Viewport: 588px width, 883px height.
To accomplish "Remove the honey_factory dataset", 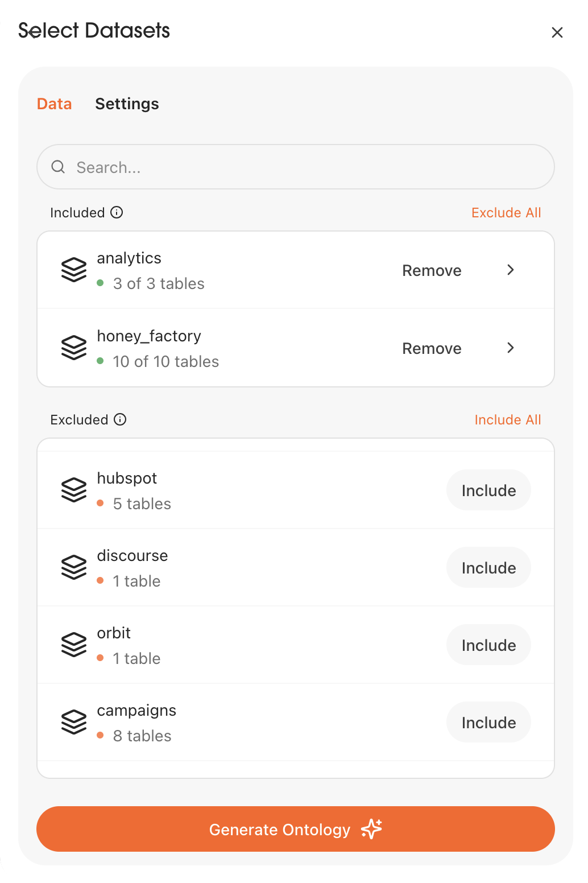I will pyautogui.click(x=432, y=348).
